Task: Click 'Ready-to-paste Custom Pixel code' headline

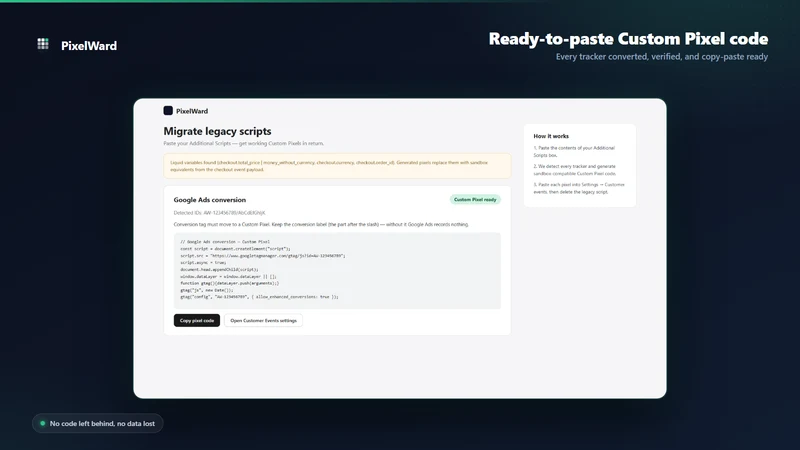Action: pyautogui.click(x=629, y=39)
